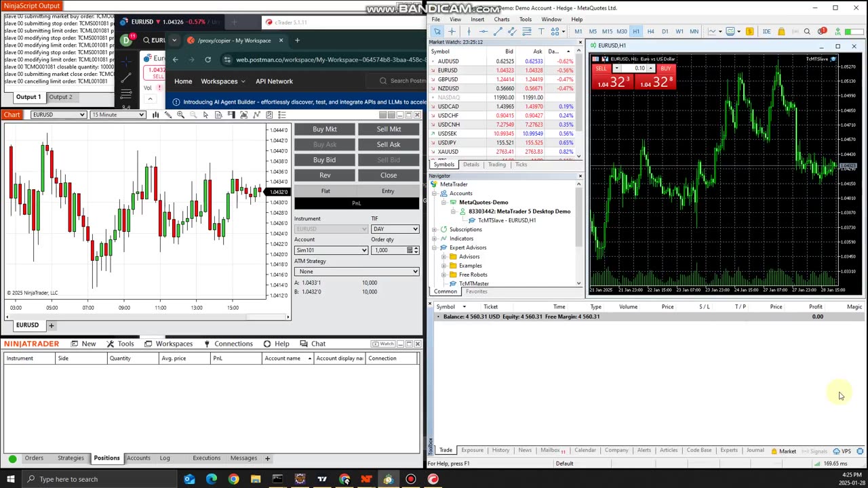Screen dimensions: 868x488
Task: Click the Sell Mkt button
Action: tap(389, 129)
